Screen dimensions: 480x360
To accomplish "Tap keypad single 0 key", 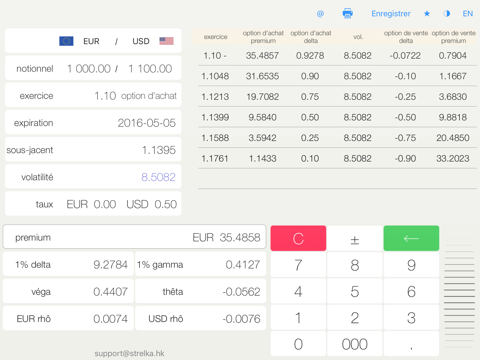I will [298, 344].
